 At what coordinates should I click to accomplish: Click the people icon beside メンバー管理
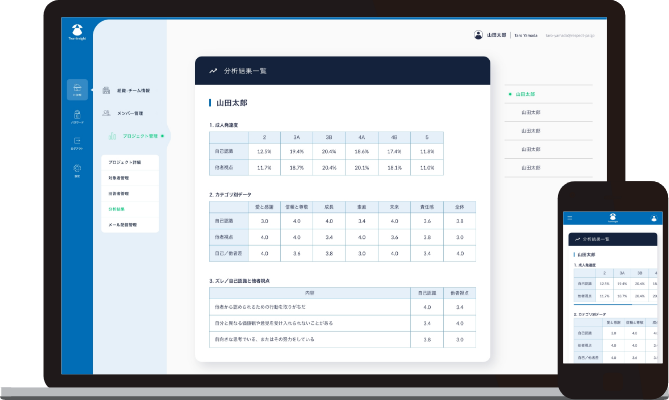click(x=106, y=113)
